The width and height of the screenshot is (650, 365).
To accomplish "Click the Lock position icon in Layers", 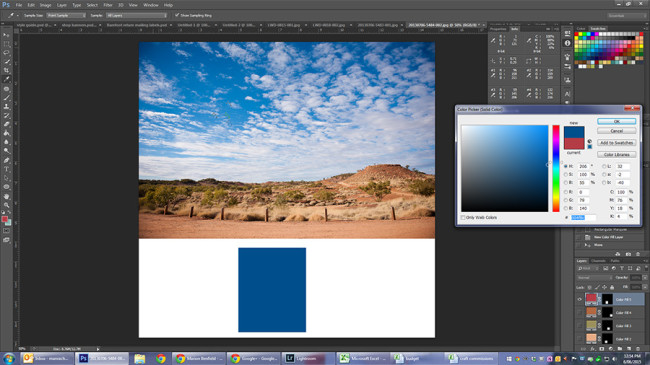I will [x=604, y=287].
